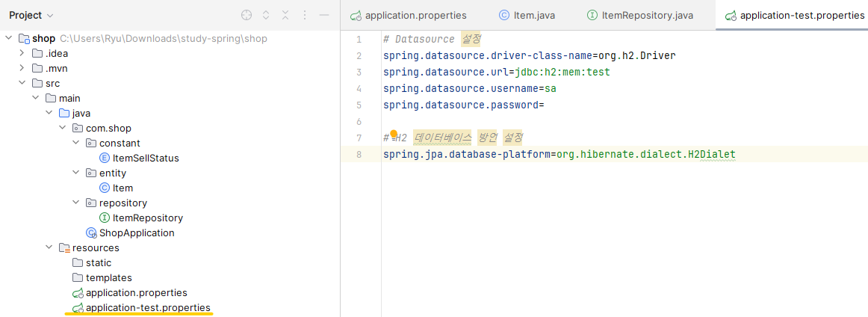This screenshot has height=317, width=868.
Task: Select ItemRepository in the project tree
Action: coord(147,218)
